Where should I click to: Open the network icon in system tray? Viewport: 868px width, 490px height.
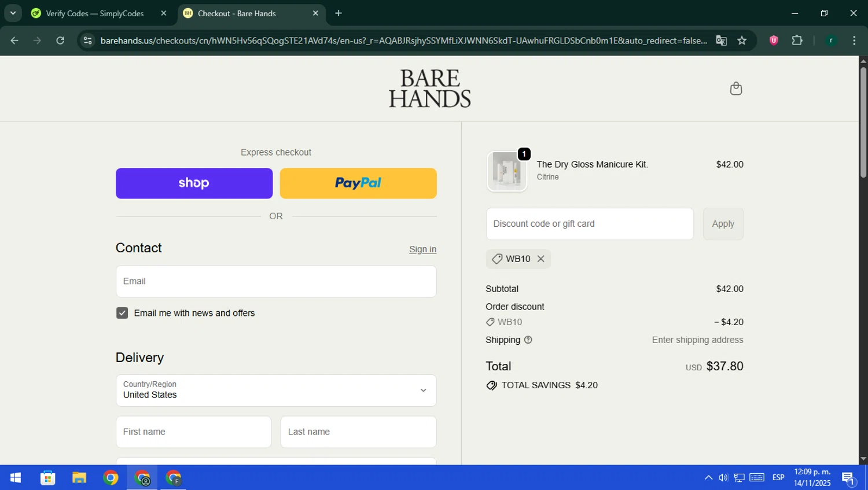coord(739,478)
